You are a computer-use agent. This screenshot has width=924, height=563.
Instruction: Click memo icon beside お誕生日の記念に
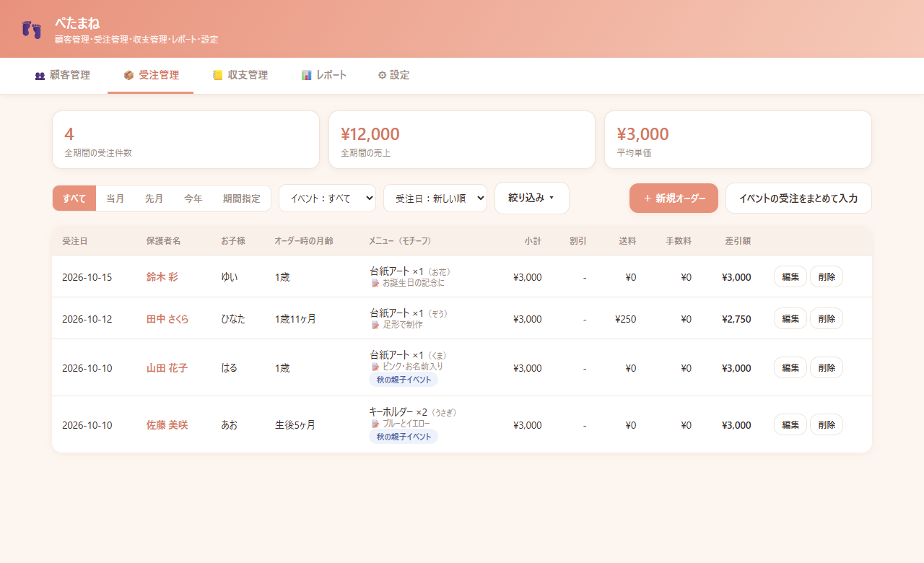click(375, 283)
